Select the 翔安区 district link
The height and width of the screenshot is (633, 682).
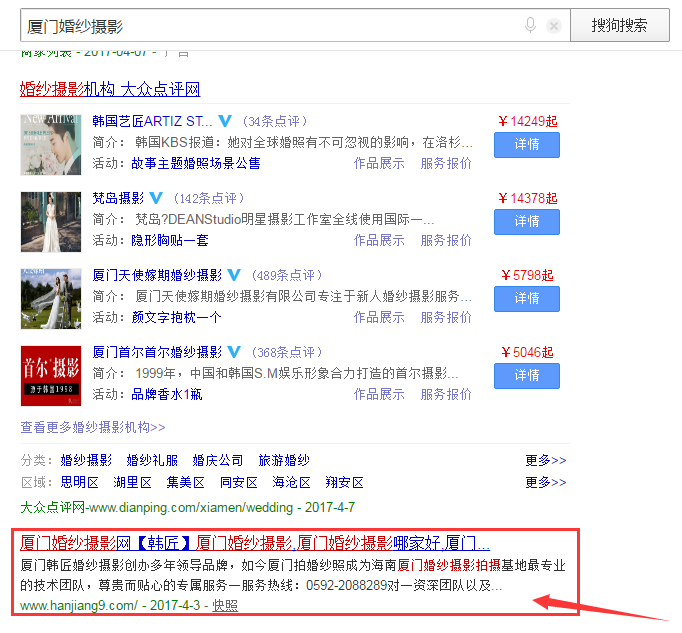pyautogui.click(x=344, y=482)
